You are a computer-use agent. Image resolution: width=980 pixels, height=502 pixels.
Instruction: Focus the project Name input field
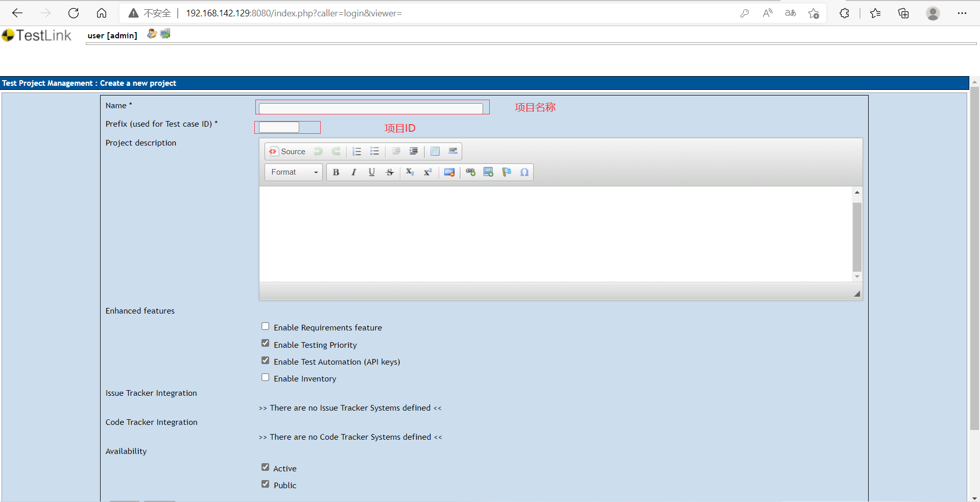point(371,108)
